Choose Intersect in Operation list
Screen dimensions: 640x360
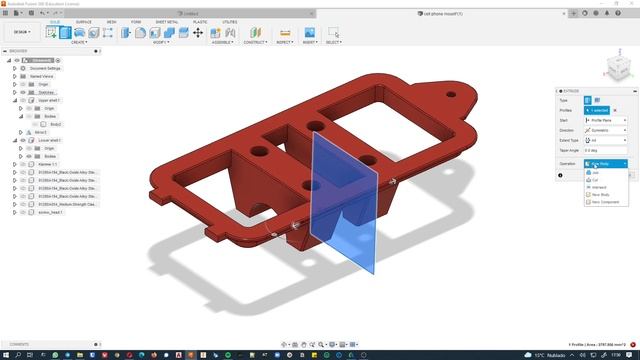606,187
